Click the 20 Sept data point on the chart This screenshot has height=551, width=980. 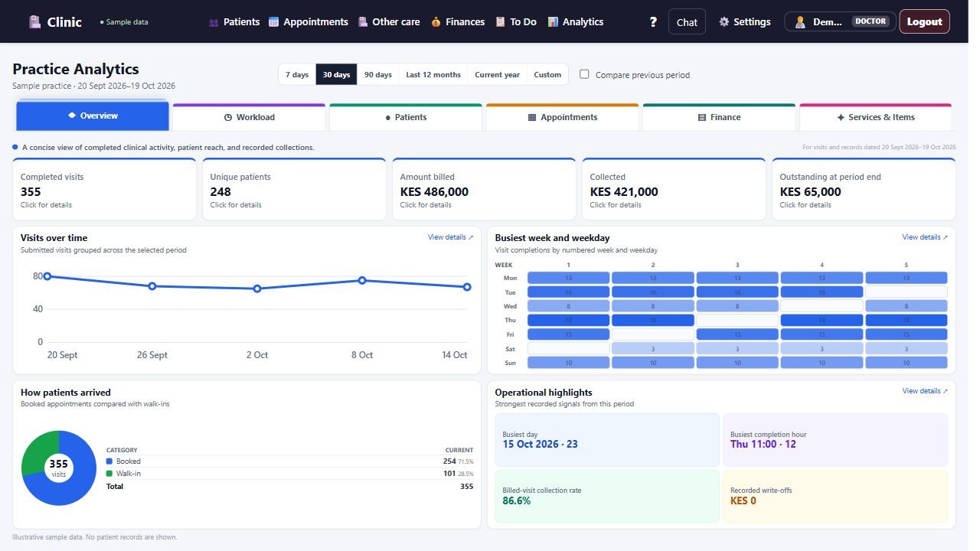47,276
